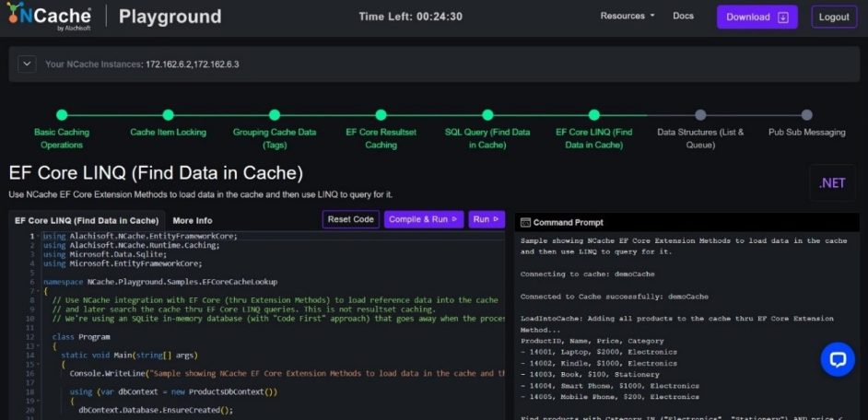Switch to the More Info tab

point(192,220)
